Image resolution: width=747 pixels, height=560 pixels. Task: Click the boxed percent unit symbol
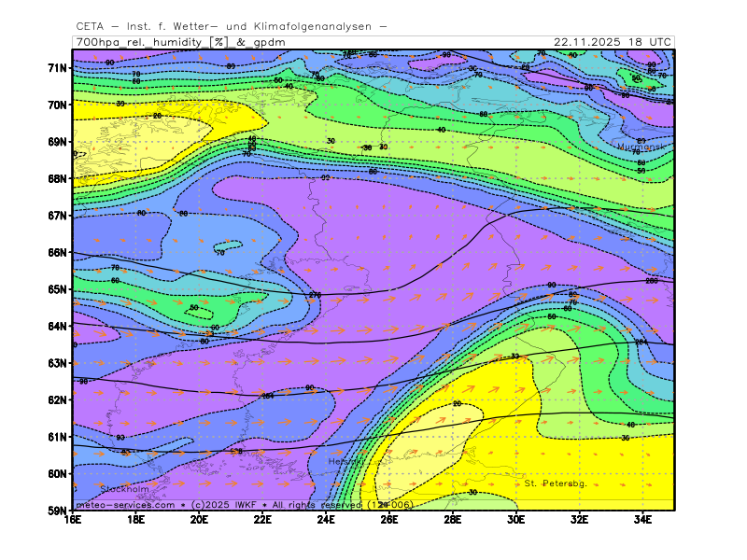[x=218, y=42]
